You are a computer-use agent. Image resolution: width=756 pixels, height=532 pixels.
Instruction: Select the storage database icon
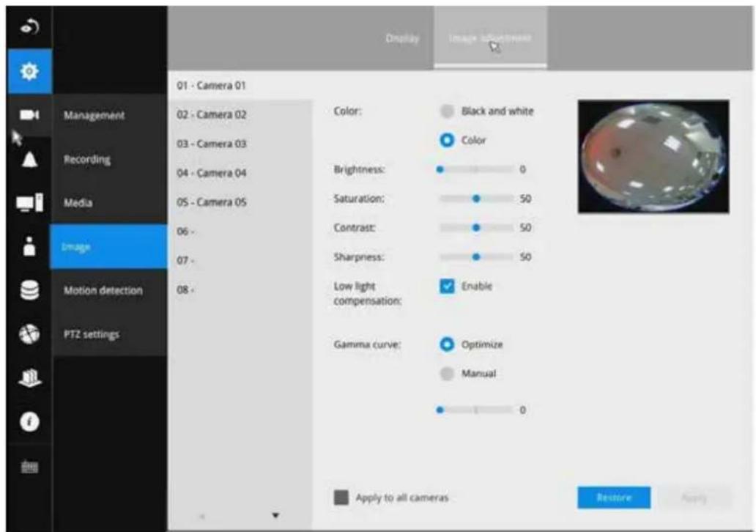[29, 290]
